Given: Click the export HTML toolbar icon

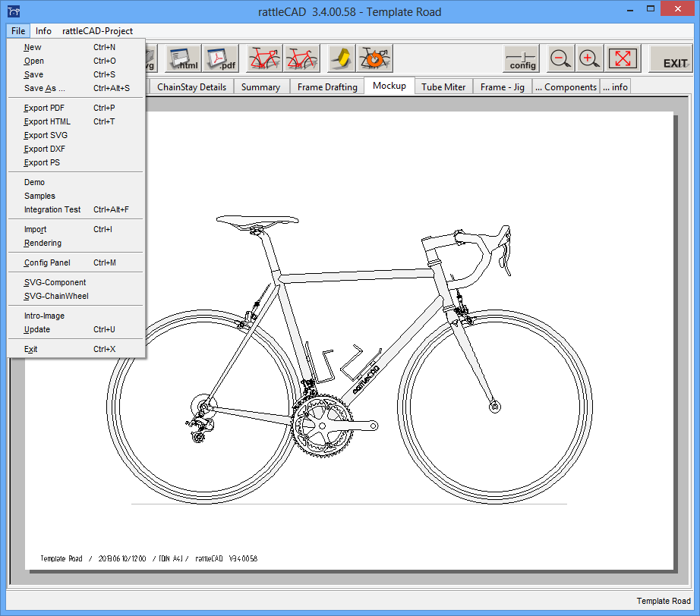Looking at the screenshot, I should (x=183, y=58).
